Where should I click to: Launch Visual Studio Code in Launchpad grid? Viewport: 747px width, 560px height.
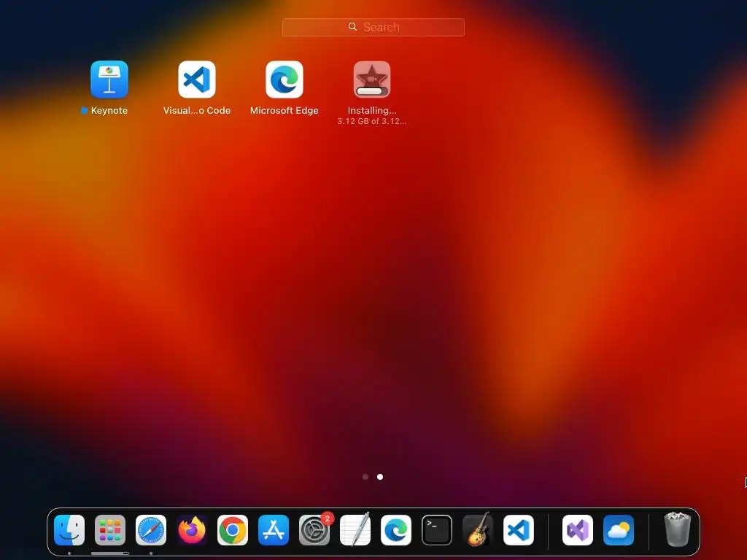197,79
